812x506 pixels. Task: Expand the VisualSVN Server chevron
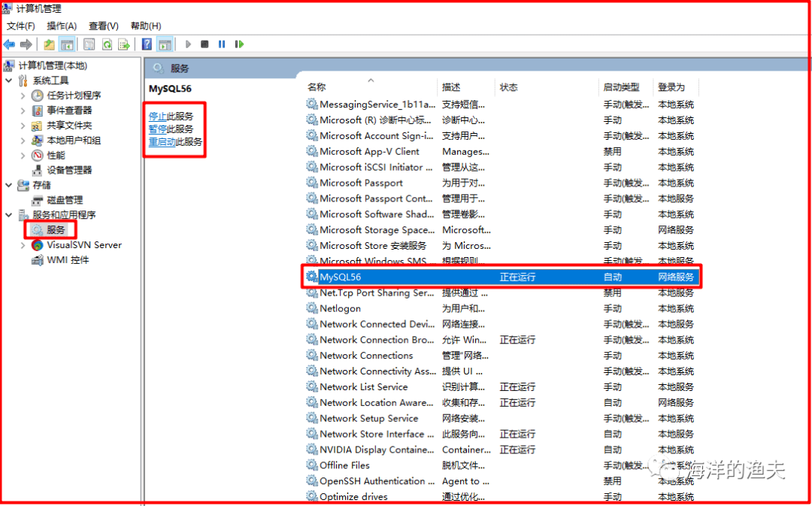point(23,245)
